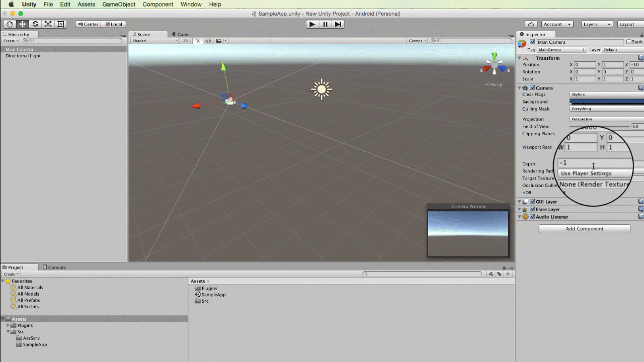Open Unity cloud services via the cloud icon
The image size is (644, 362).
531,24
